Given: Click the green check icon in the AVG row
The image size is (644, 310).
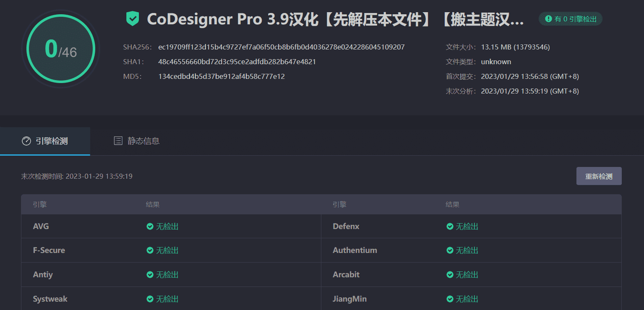Looking at the screenshot, I should pos(150,227).
